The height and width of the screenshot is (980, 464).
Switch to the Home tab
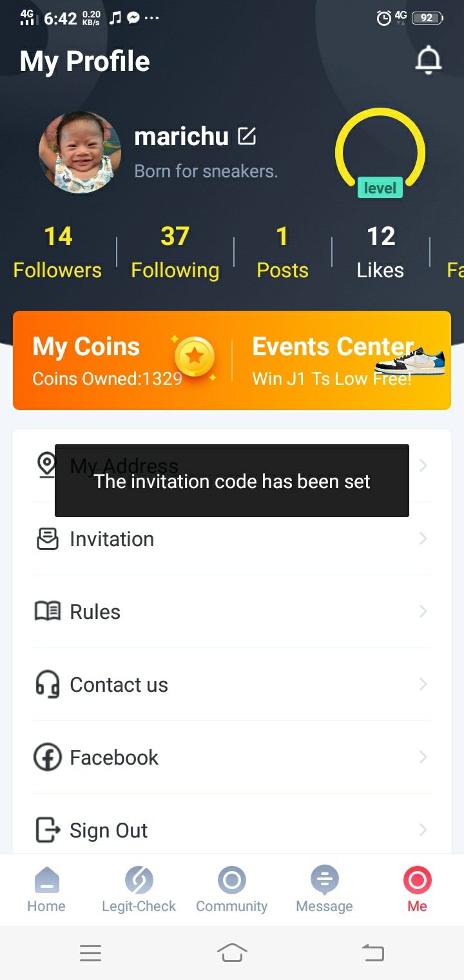coord(46,888)
